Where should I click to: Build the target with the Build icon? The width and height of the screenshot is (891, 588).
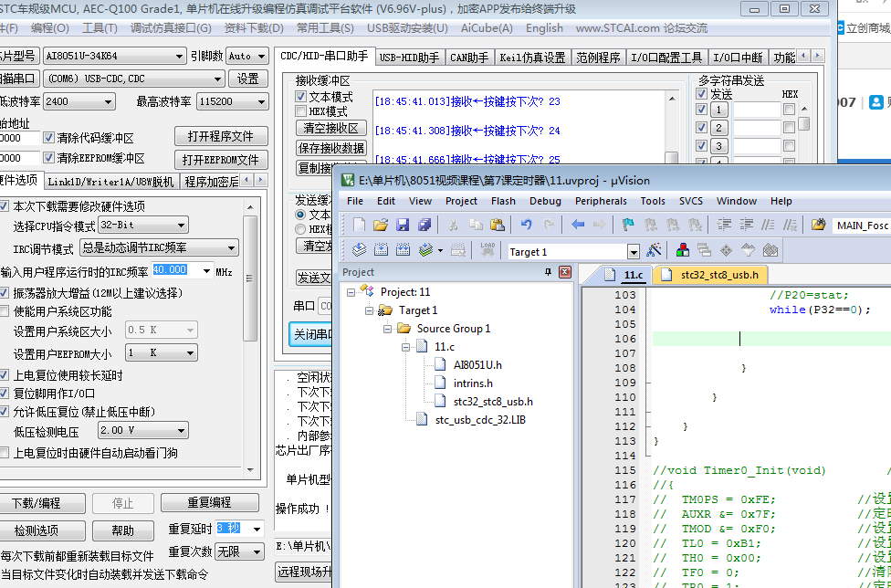(381, 250)
